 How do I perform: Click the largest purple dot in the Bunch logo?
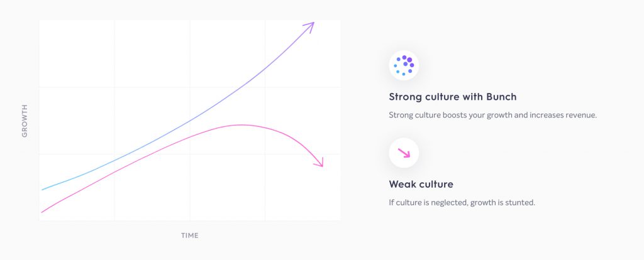409,60
